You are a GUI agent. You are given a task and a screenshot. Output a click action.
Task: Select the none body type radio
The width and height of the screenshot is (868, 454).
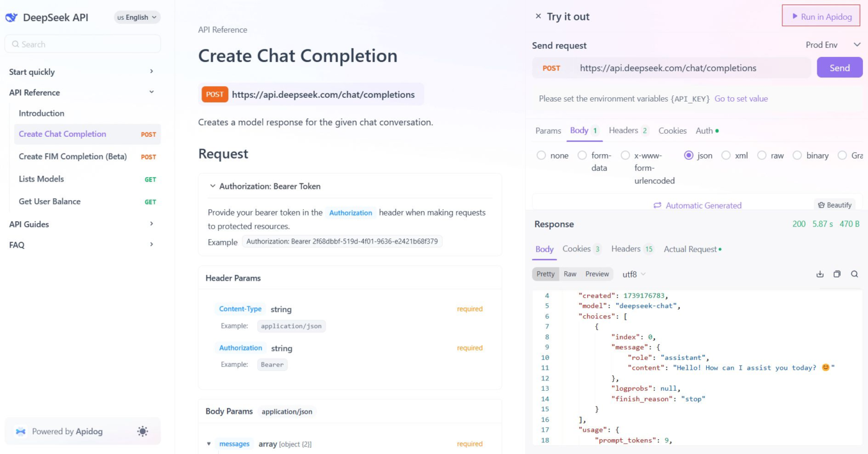(x=541, y=155)
